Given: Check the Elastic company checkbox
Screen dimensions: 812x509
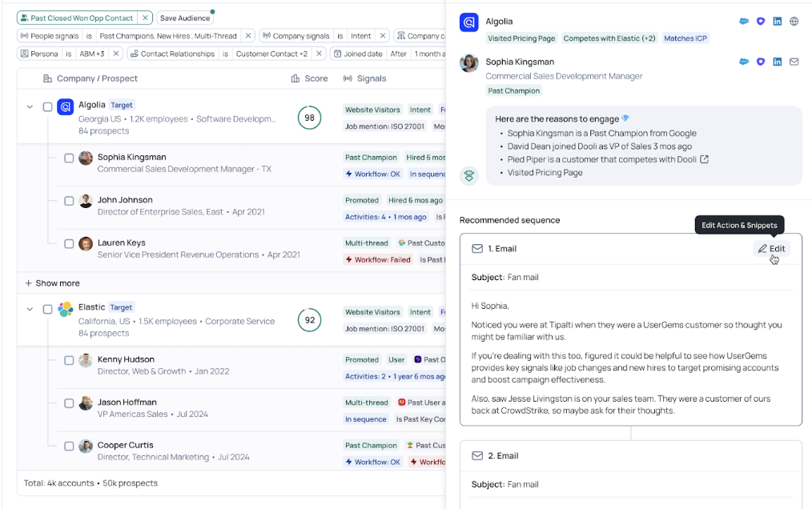Looking at the screenshot, I should coord(47,309).
